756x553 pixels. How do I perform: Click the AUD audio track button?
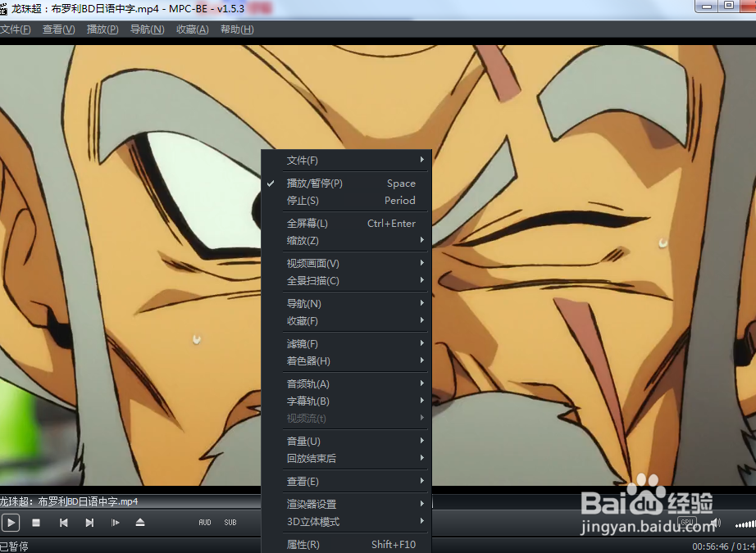205,523
